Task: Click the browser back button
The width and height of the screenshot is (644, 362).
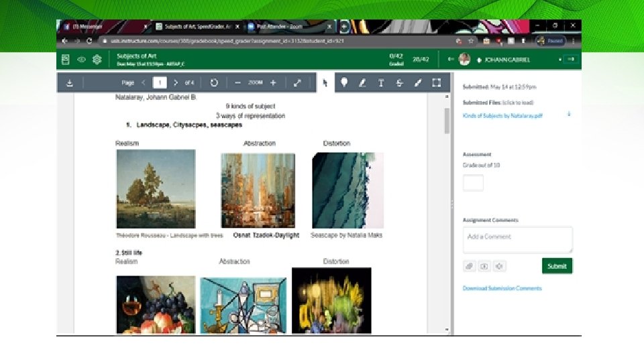Action: (64, 41)
